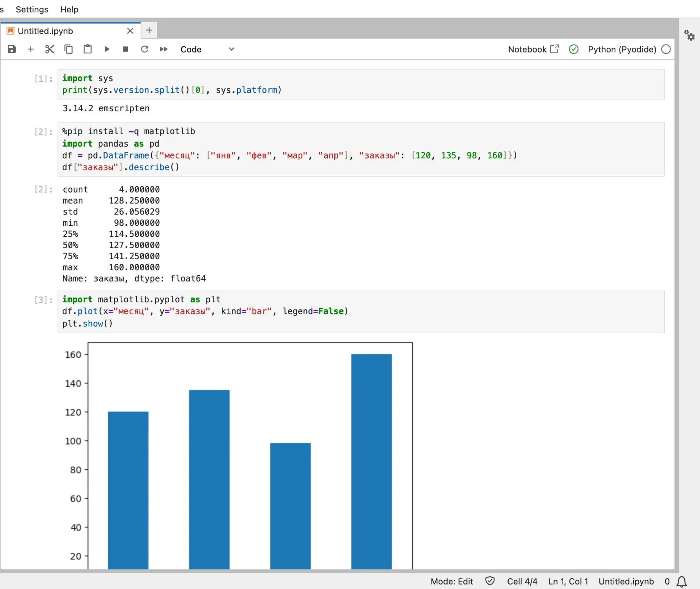Click the Name: заказы, dtype: float64 line
700x589 pixels.
click(x=134, y=279)
